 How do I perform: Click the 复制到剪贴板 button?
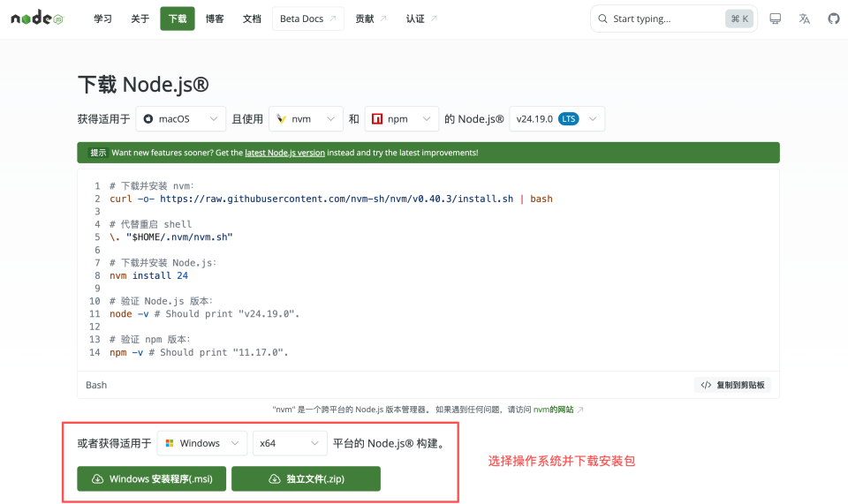(733, 385)
